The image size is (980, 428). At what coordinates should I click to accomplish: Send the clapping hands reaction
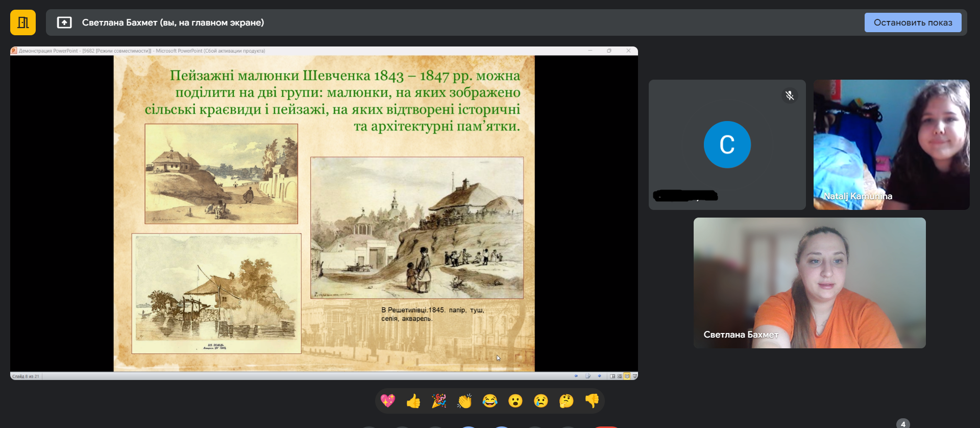pyautogui.click(x=464, y=401)
